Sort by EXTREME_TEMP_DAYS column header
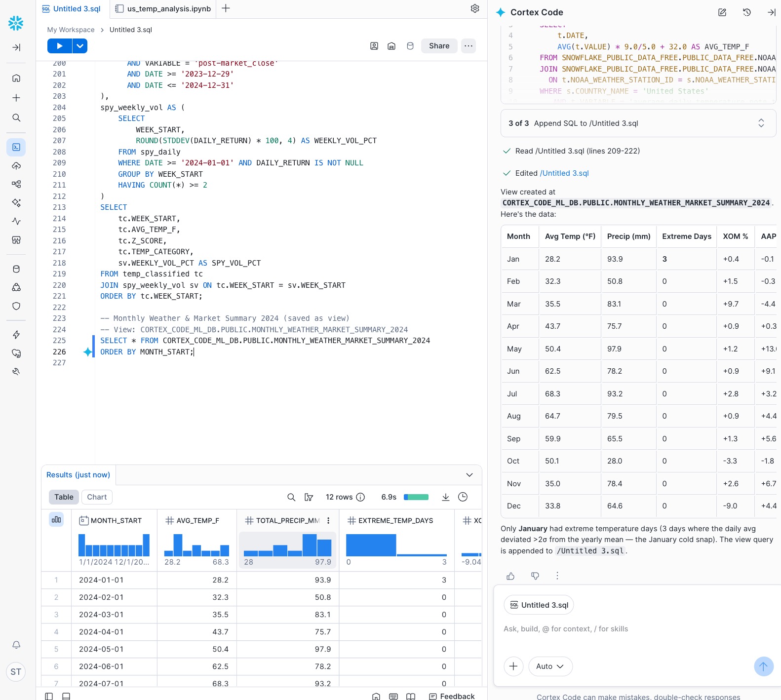The image size is (781, 700). point(395,520)
